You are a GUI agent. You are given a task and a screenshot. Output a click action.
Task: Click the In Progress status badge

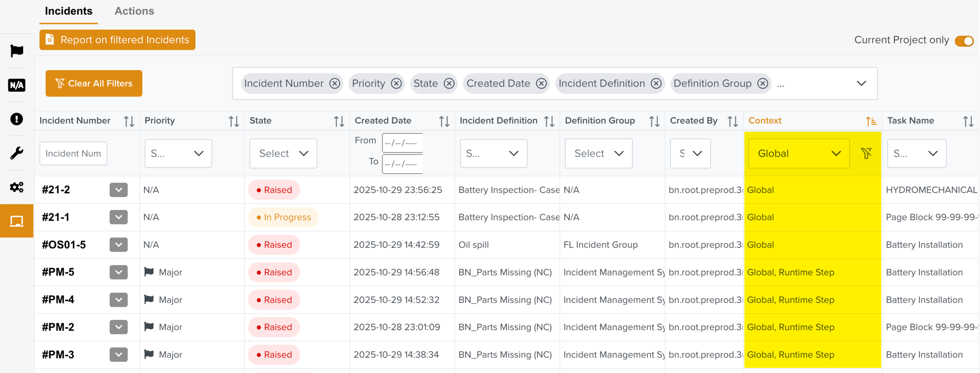click(x=283, y=217)
